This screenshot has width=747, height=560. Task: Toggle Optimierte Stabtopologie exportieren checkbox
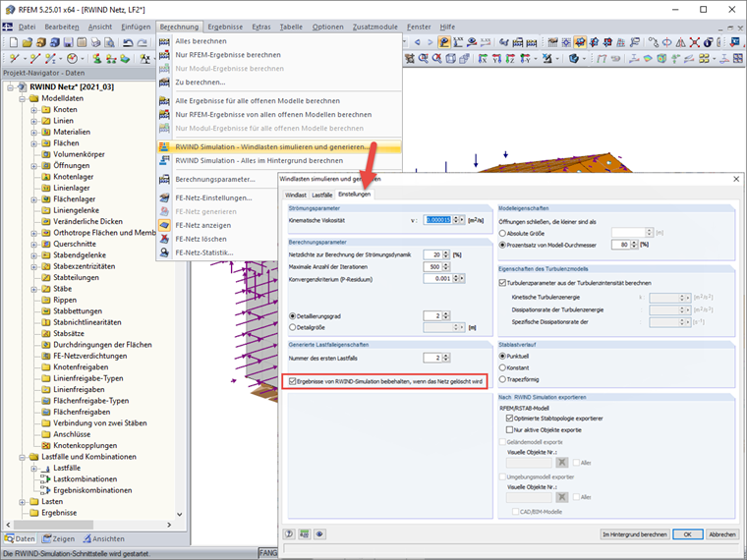[x=509, y=419]
